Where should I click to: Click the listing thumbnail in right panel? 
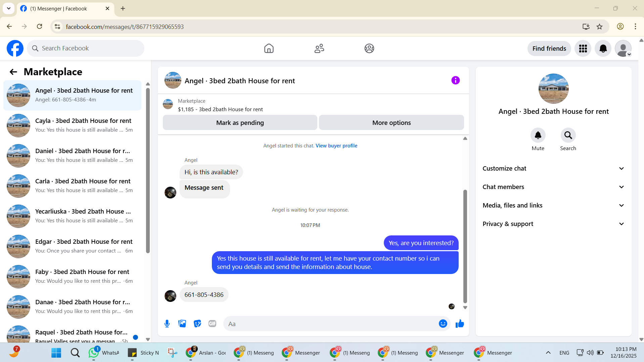(x=553, y=89)
